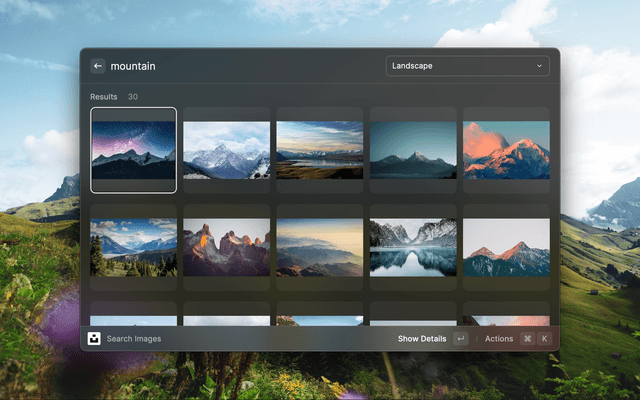Screen dimensions: 640x400
Task: Click the Command key symbol in the action bar
Action: tap(527, 339)
